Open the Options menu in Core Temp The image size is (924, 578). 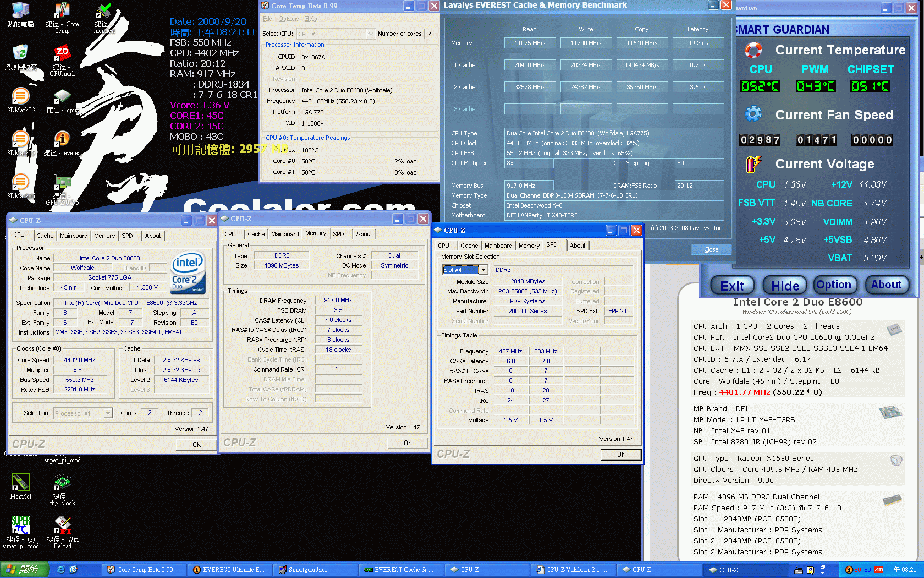click(288, 19)
